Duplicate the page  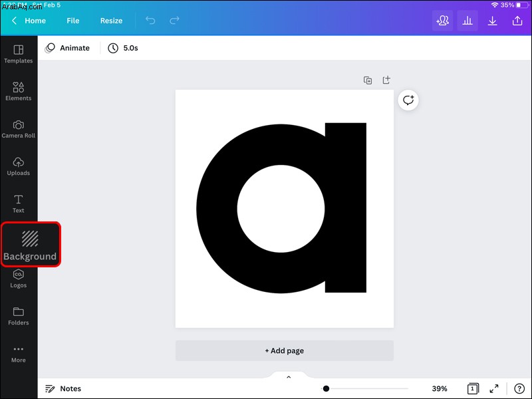368,80
